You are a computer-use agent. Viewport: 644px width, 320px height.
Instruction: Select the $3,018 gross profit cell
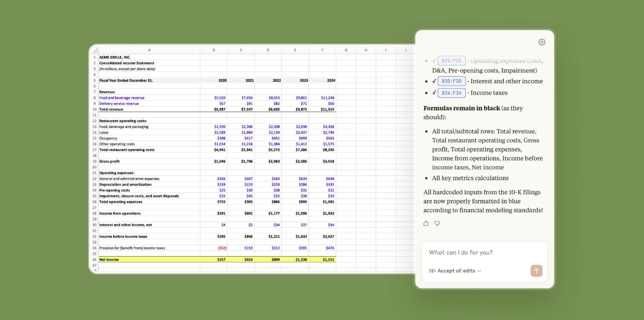pyautogui.click(x=322, y=161)
